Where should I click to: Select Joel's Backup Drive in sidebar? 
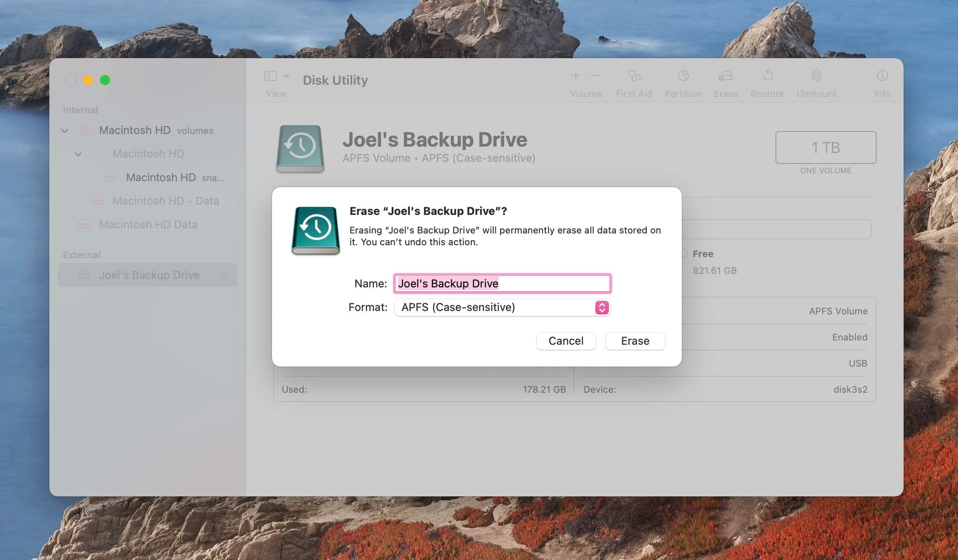[147, 275]
